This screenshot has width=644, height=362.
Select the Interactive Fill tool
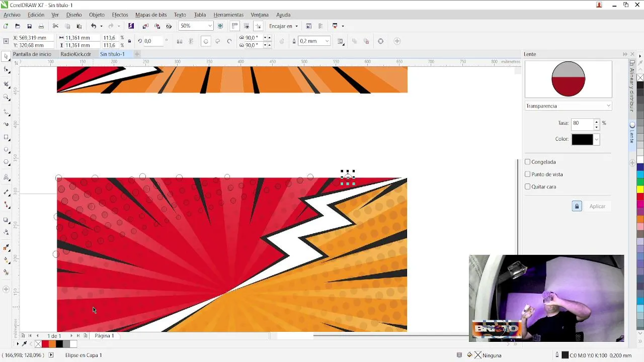pyautogui.click(x=6, y=260)
